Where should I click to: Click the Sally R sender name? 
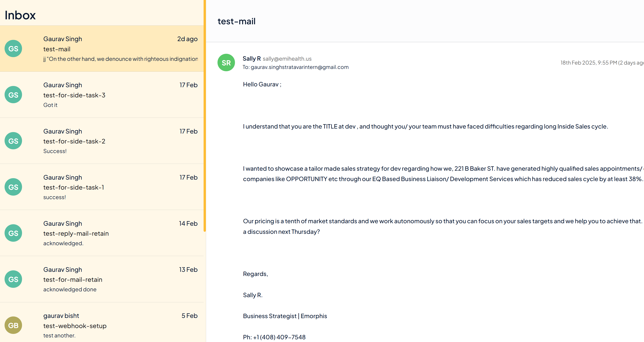click(252, 59)
